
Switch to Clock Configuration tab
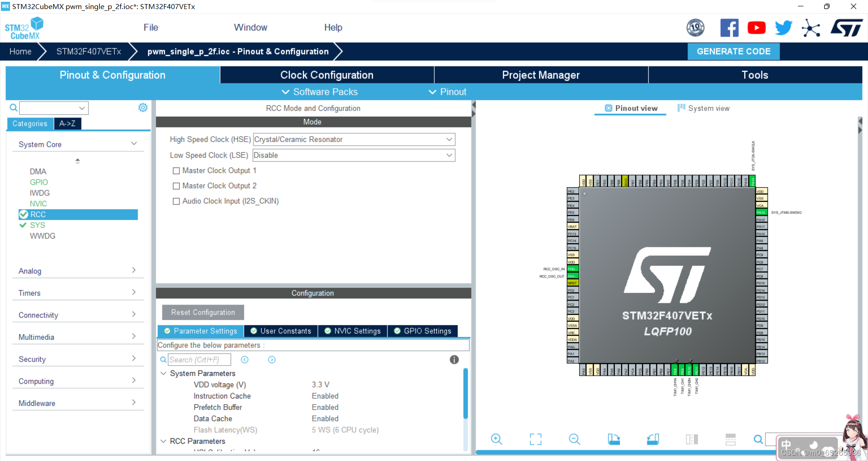[x=327, y=75]
